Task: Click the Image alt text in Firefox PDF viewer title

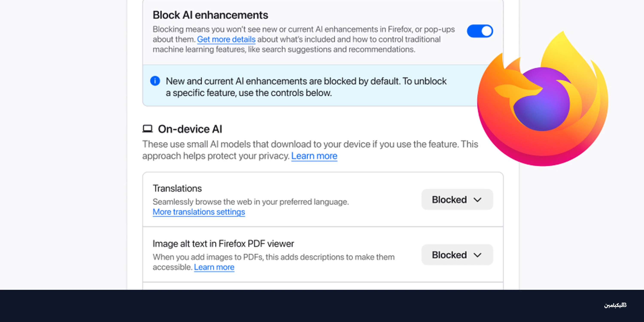Action: click(x=223, y=244)
